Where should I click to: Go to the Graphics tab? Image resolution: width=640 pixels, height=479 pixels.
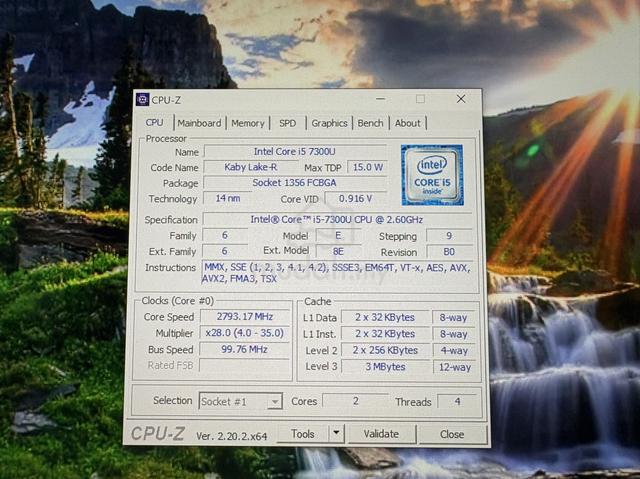(329, 123)
